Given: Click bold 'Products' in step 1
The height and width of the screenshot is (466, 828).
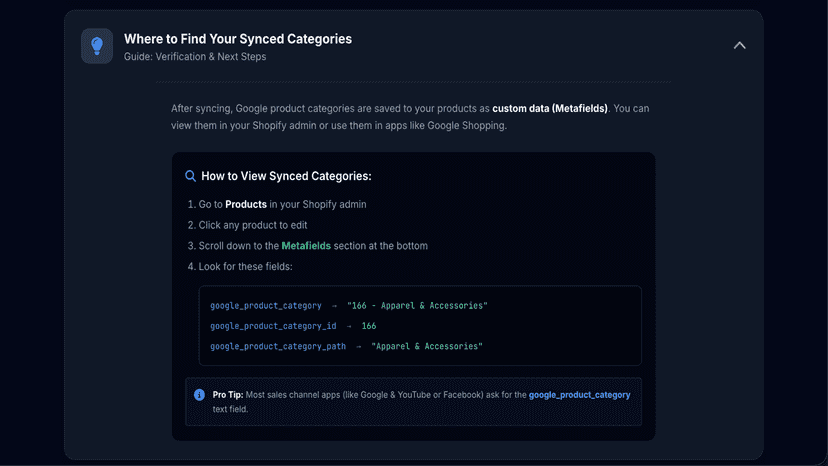Looking at the screenshot, I should tap(246, 204).
